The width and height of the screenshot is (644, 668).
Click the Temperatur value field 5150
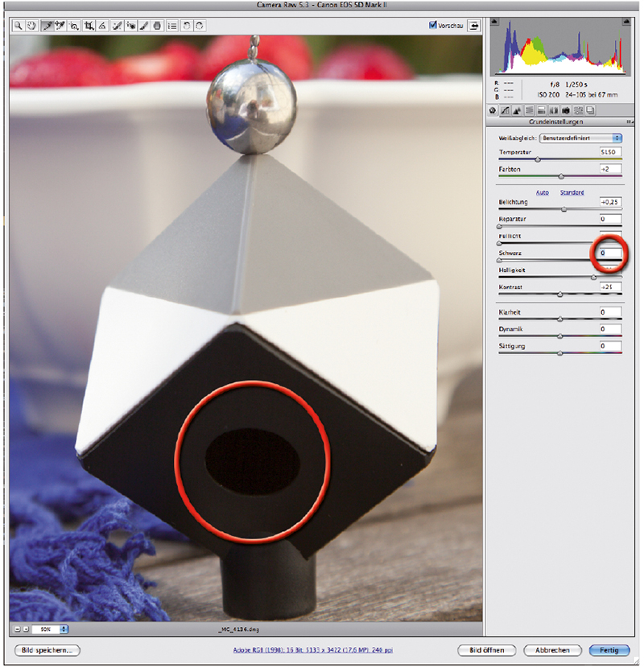click(610, 152)
